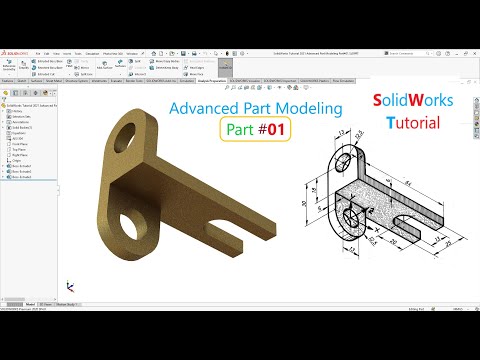Screen dimensions: 480x360
Task: Expand Boss-Extrude2 feature in tree
Action: pos(3,171)
